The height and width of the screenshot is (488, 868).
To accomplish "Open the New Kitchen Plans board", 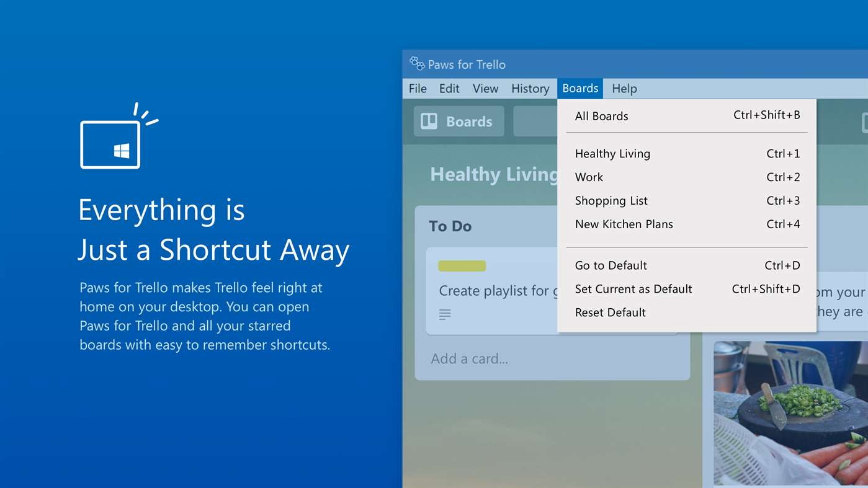I will coord(687,224).
